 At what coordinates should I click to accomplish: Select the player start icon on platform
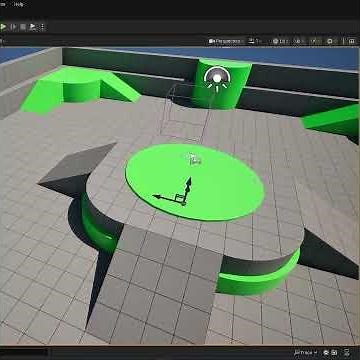point(194,159)
